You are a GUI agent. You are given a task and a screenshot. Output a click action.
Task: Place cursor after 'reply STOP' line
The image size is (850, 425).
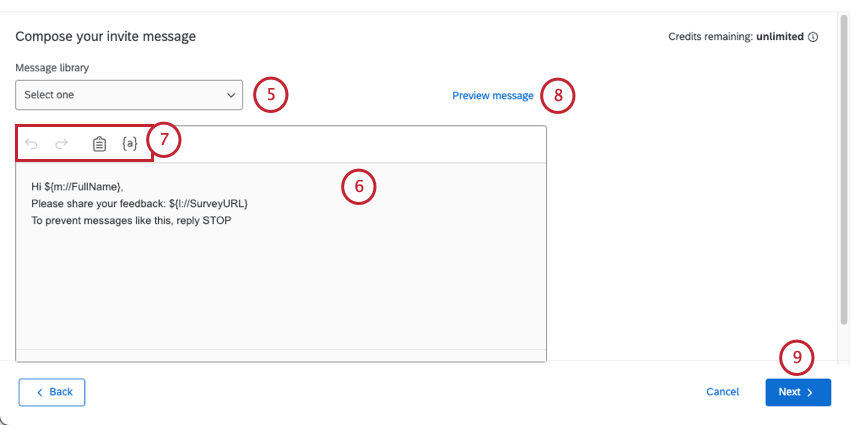tap(232, 220)
